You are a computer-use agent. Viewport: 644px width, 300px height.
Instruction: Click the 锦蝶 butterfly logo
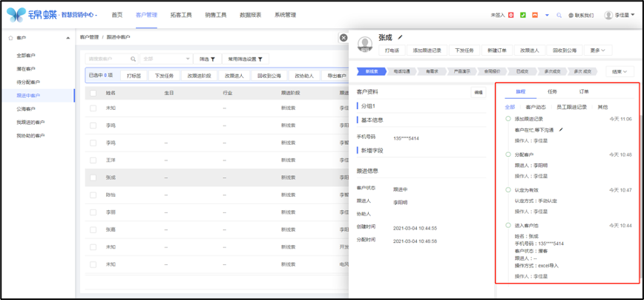pos(16,15)
